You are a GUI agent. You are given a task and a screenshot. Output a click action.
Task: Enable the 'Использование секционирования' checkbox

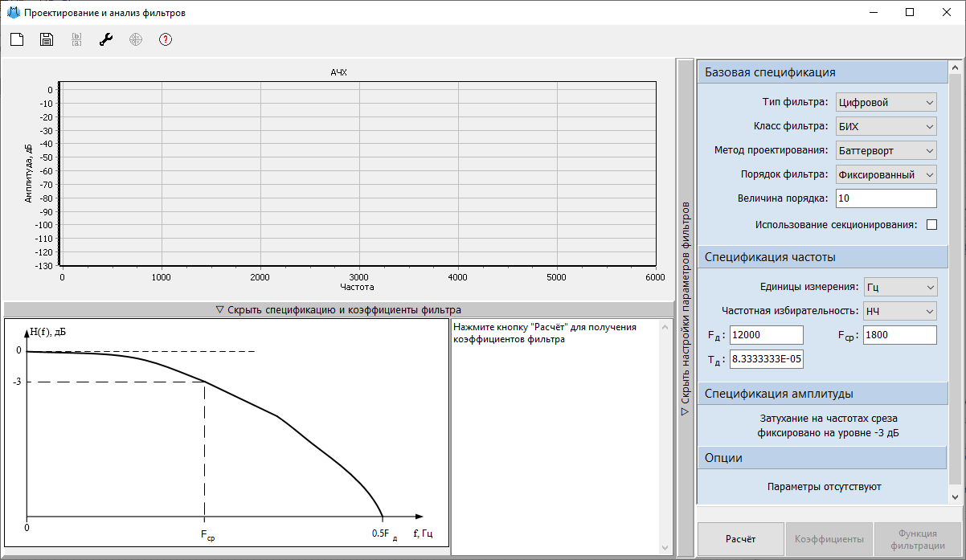click(x=931, y=225)
